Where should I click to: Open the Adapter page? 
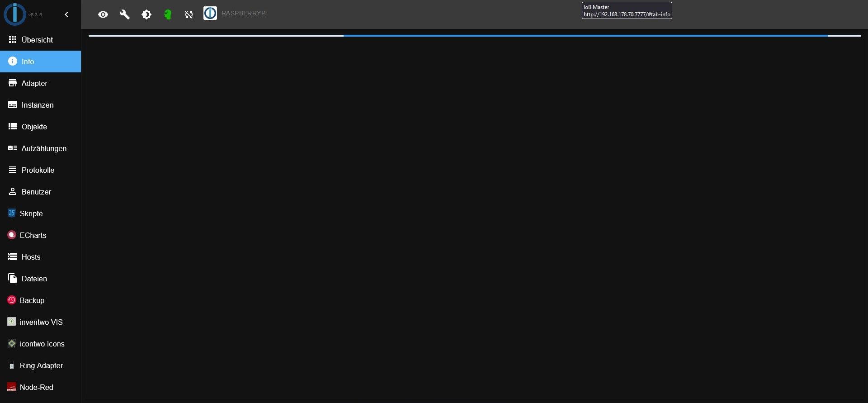[x=40, y=83]
